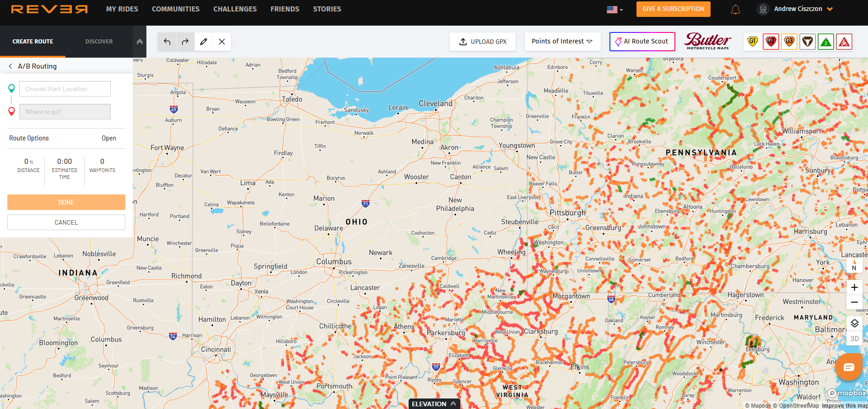The height and width of the screenshot is (409, 868).
Task: Undo the last route edit
Action: point(167,42)
